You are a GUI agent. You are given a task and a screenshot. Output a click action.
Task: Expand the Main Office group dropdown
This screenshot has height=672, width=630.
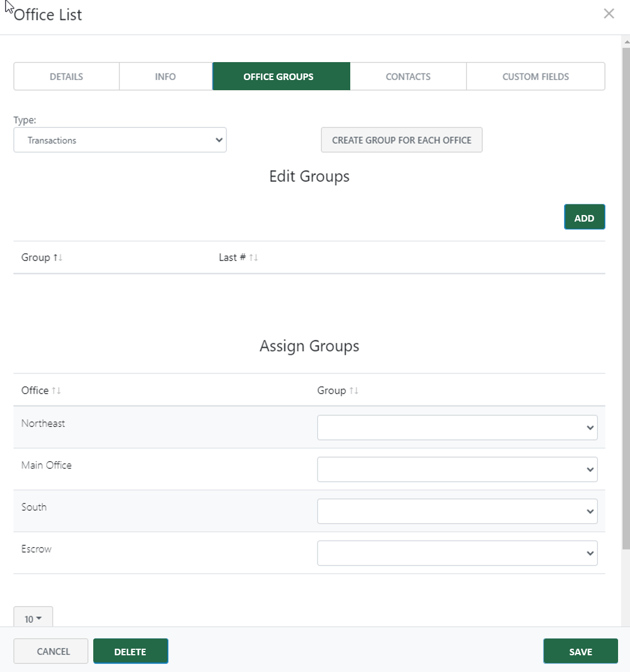click(x=457, y=470)
